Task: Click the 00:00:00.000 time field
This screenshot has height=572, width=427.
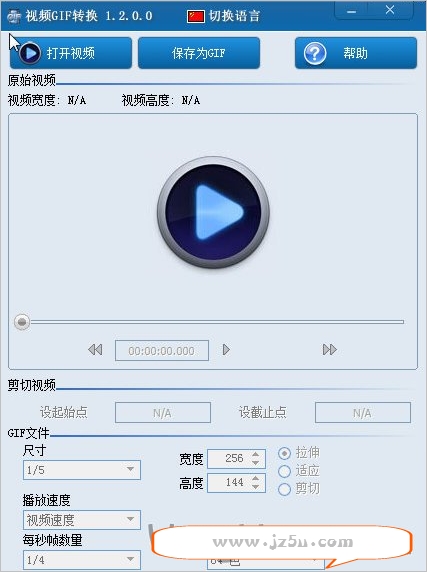Action: (x=162, y=351)
